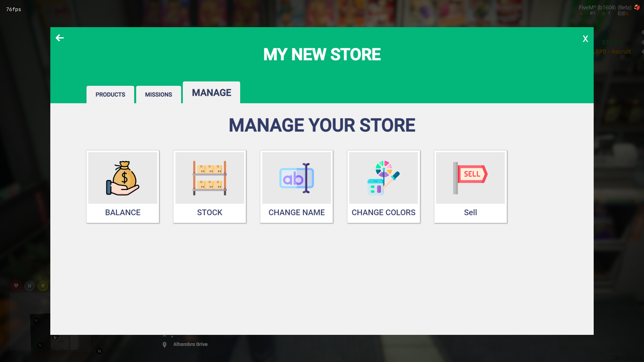Click the FiveM logo in the top right

click(637, 7)
